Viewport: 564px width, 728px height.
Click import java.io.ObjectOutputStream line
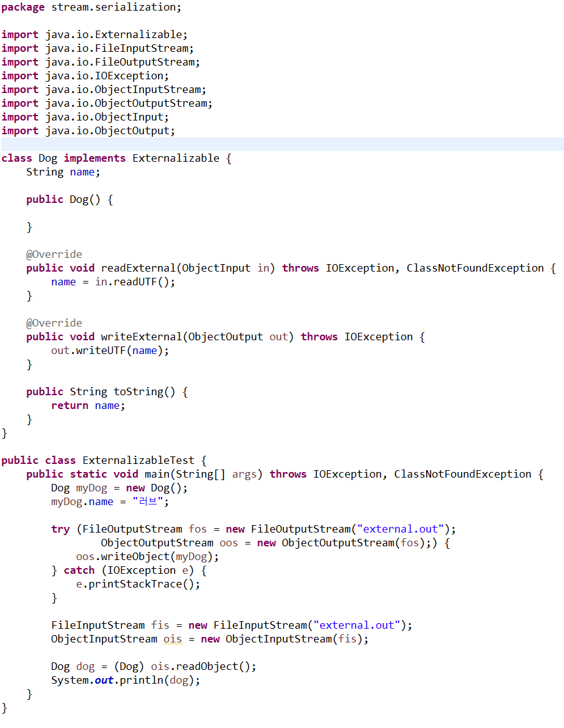pos(107,103)
